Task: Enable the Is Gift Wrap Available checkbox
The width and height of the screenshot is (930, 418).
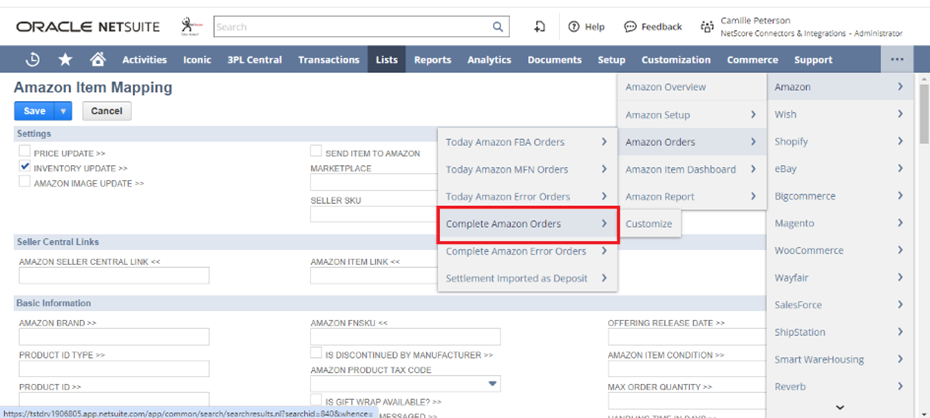Action: [x=316, y=400]
